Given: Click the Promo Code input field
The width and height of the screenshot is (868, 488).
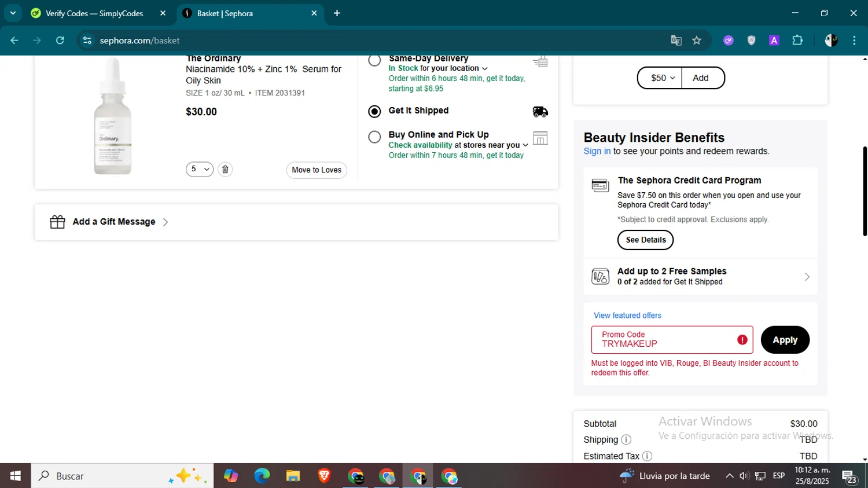Looking at the screenshot, I should coord(672,340).
